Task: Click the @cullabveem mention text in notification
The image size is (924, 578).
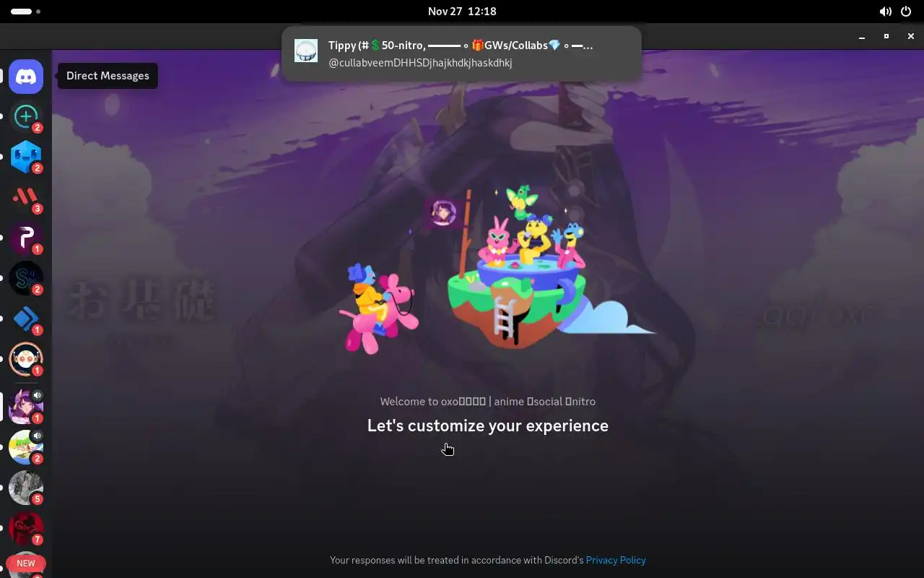Action: [420, 63]
